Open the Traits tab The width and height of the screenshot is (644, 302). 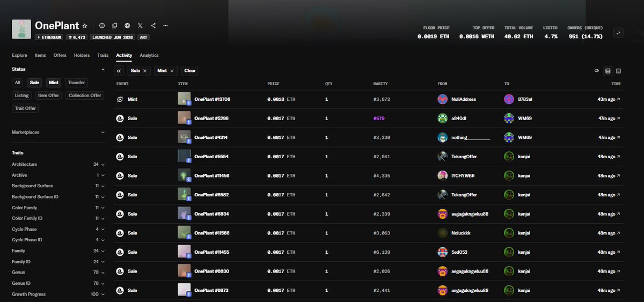pyautogui.click(x=103, y=55)
